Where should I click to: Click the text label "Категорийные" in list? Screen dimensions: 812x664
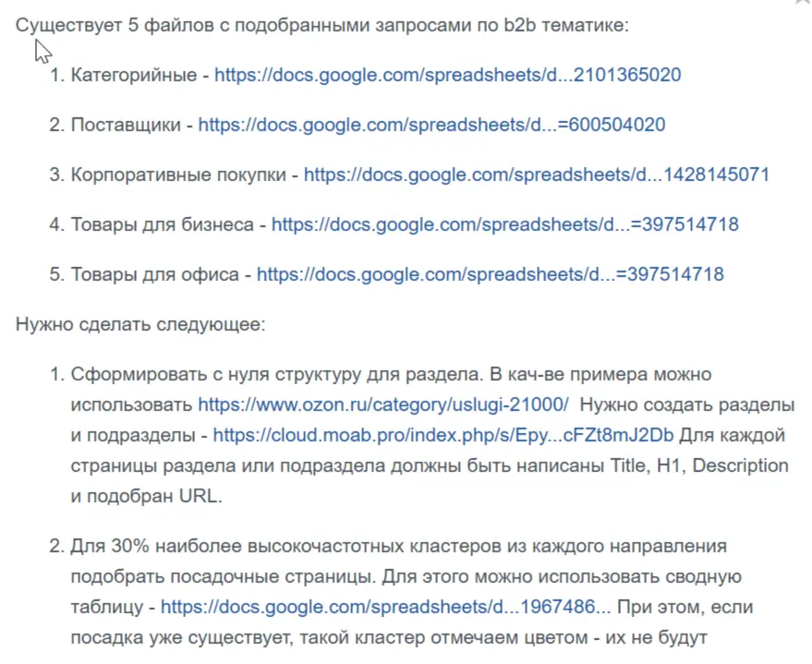(x=135, y=75)
